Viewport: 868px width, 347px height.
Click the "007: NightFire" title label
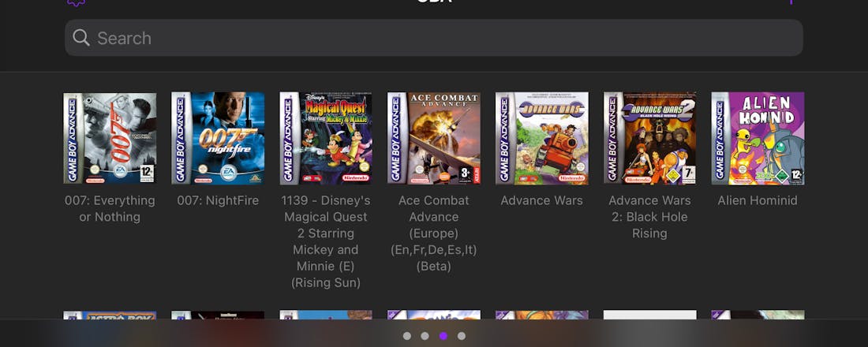point(218,200)
